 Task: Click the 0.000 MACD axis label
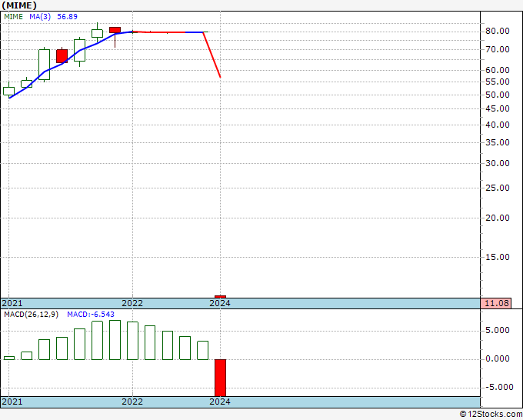pos(498,358)
